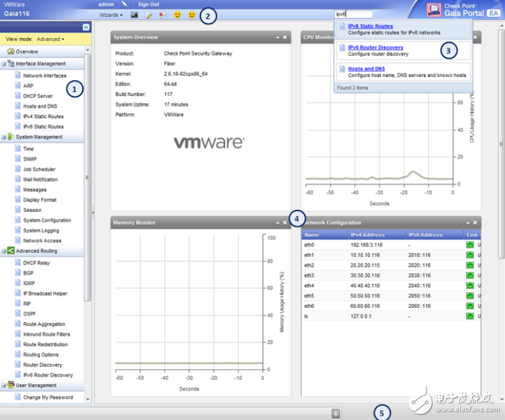Click the megaphone announcement icon in toolbar
Image resolution: width=505 pixels, height=420 pixels.
[x=162, y=14]
